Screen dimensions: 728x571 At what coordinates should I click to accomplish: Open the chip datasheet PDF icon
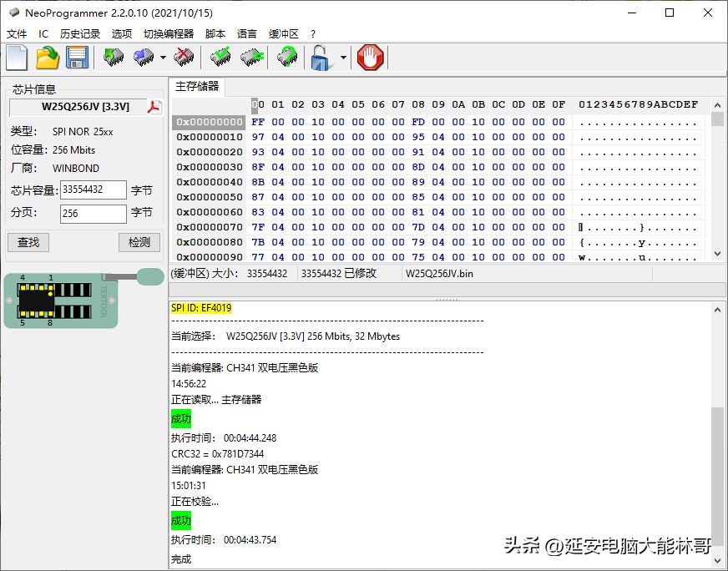click(154, 107)
